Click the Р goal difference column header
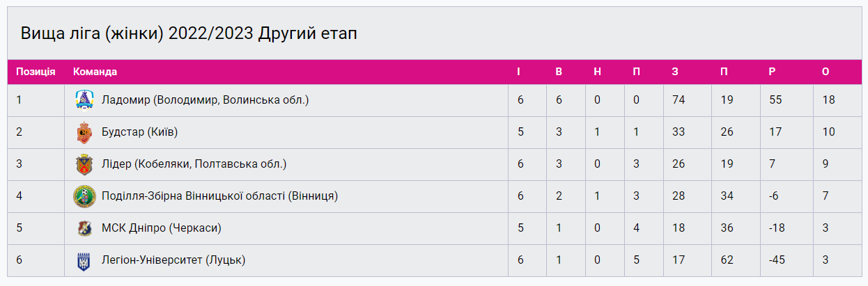868x286 pixels. (x=772, y=72)
